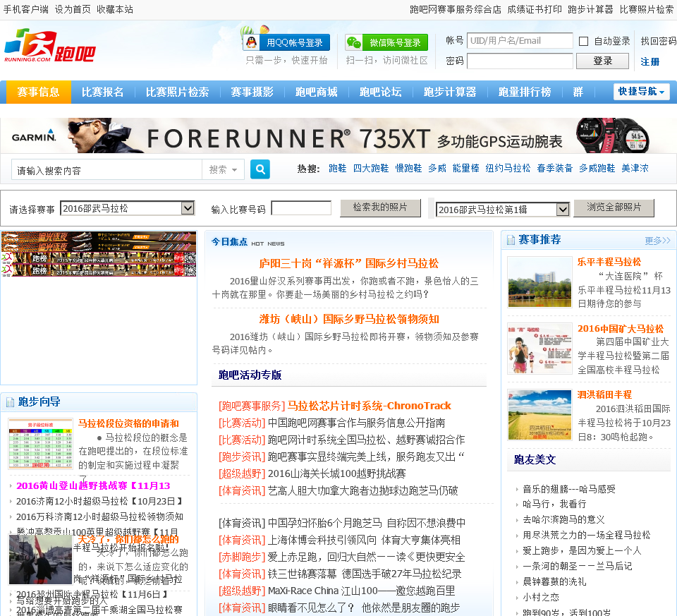677x616 pixels.
Task: Open 2016山海关长城100越野挑战赛 link
Action: (337, 474)
